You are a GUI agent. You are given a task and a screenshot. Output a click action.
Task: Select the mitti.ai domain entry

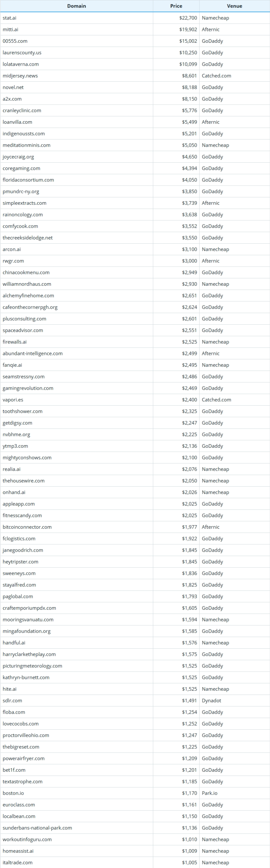11,30
